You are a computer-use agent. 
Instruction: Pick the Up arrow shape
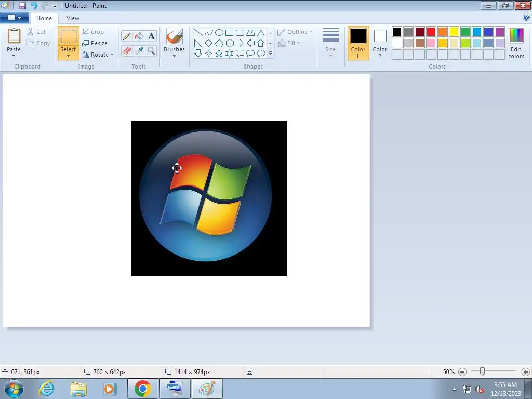(x=261, y=43)
